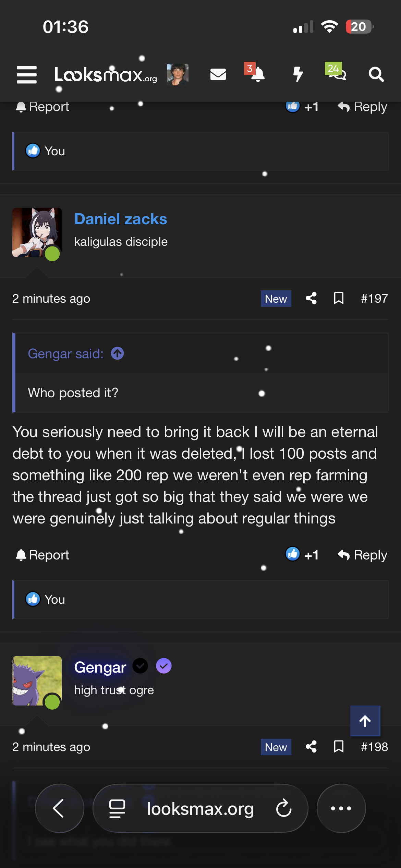
Task: Share post #197
Action: [311, 298]
